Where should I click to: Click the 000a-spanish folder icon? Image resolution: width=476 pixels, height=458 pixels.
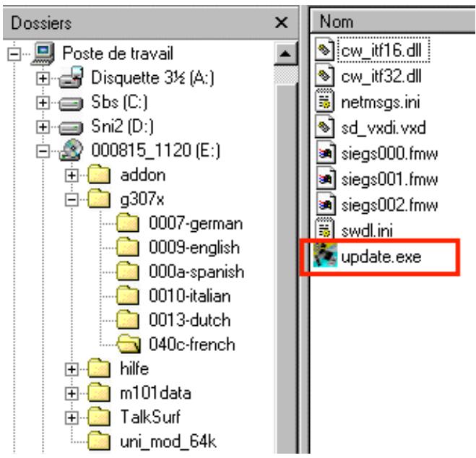tap(128, 272)
